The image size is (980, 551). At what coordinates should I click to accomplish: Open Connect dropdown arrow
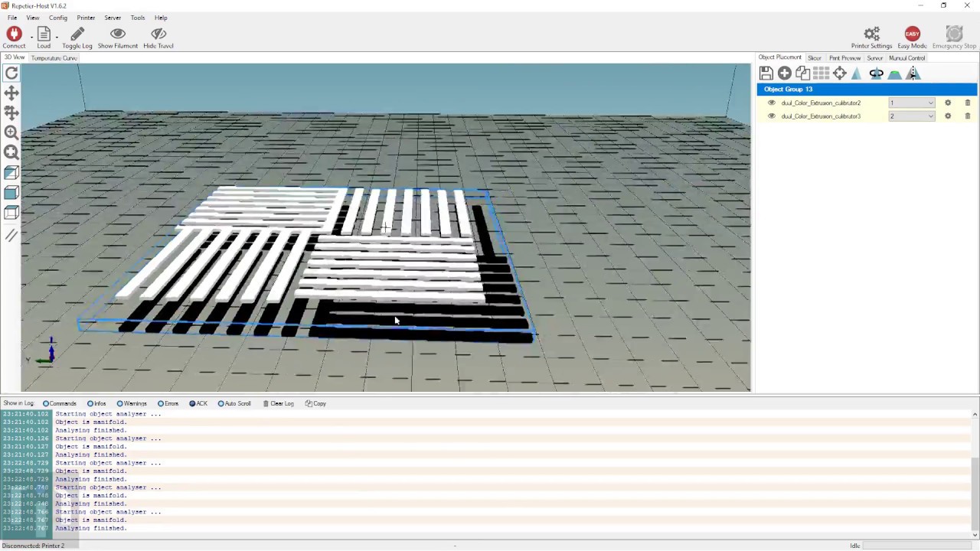tap(31, 37)
